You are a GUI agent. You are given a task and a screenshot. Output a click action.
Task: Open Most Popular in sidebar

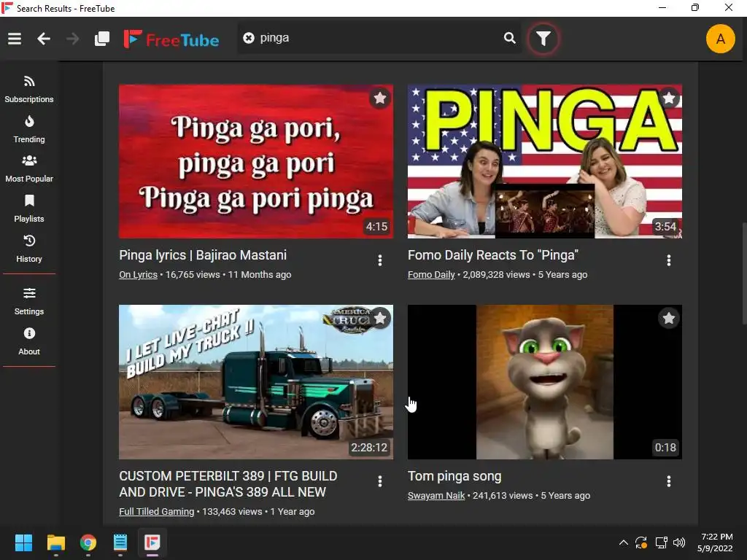coord(29,169)
